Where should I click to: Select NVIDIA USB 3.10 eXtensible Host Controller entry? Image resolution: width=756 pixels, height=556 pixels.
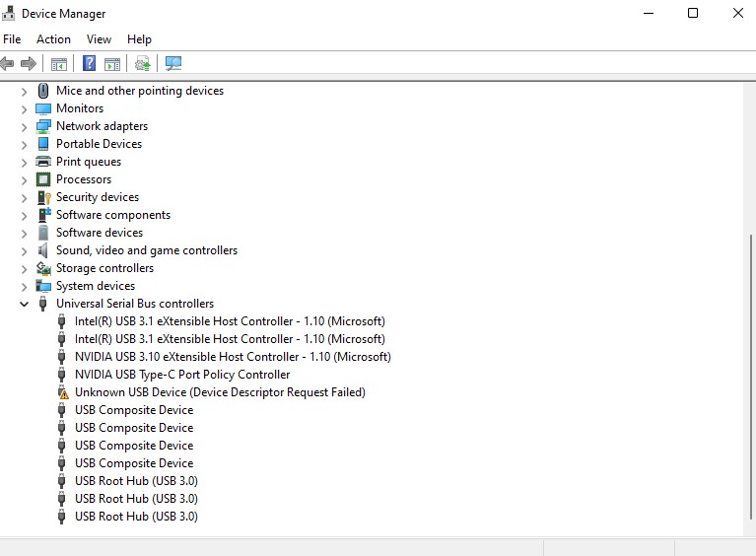pos(233,357)
